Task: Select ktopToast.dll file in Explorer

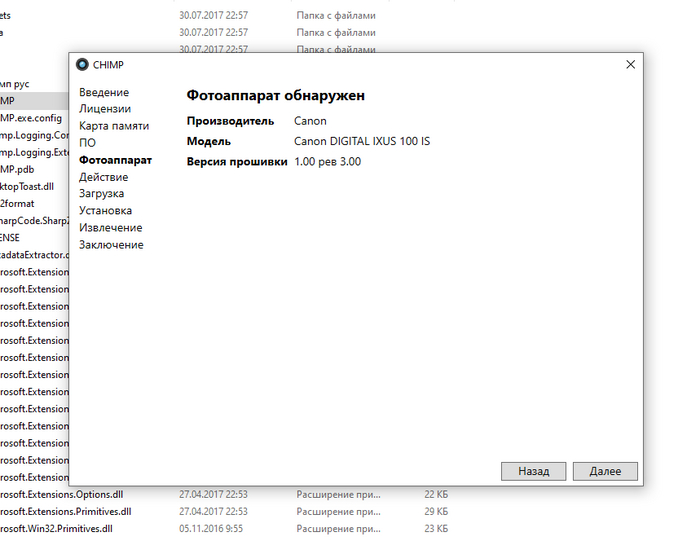Action: point(27,186)
